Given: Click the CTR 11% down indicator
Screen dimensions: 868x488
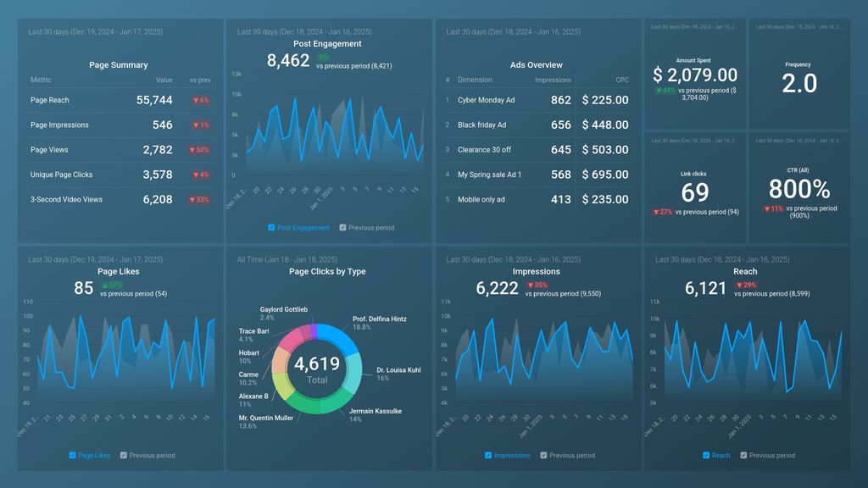Looking at the screenshot, I should pyautogui.click(x=774, y=208).
